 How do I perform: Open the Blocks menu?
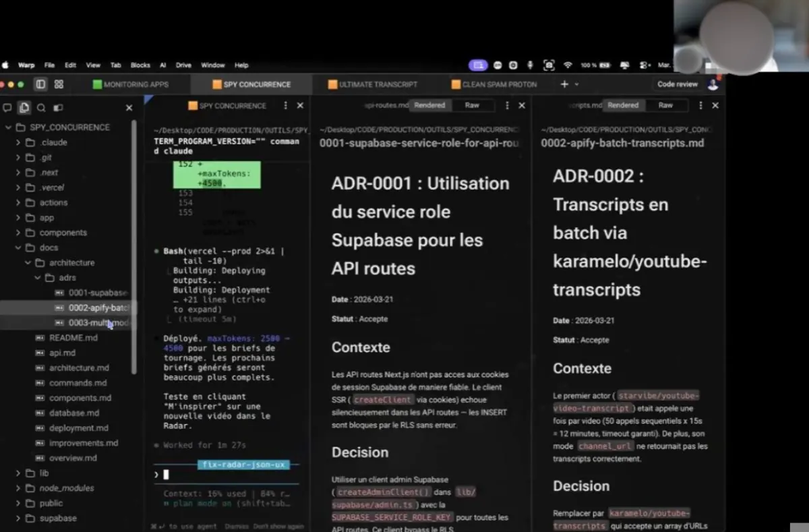tap(140, 65)
